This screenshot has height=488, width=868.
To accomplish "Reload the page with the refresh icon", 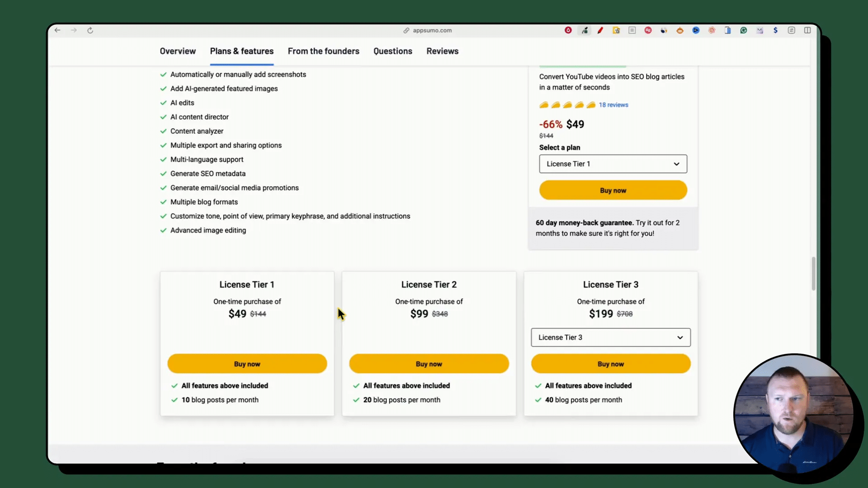I will [x=90, y=30].
